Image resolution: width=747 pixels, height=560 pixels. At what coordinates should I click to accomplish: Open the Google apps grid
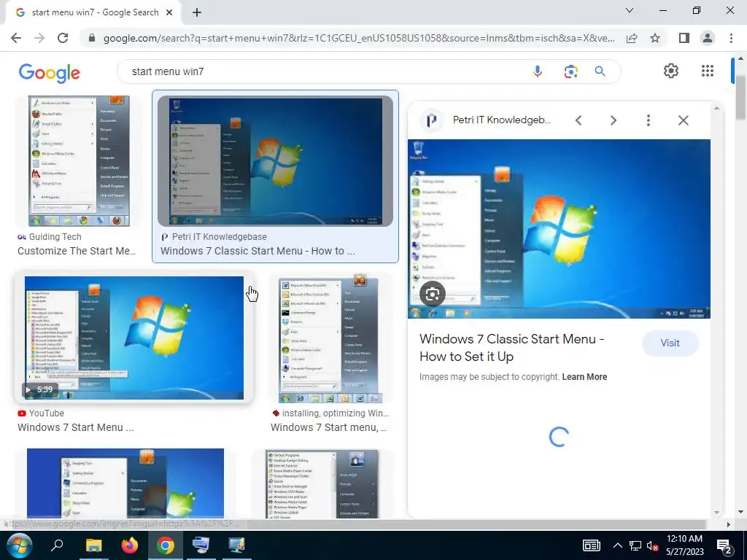click(708, 71)
